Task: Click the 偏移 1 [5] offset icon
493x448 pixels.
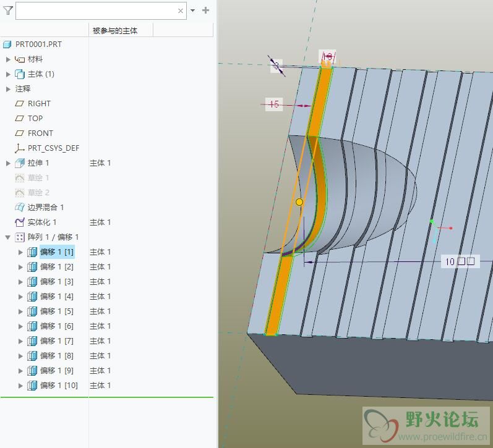Action: pos(32,311)
